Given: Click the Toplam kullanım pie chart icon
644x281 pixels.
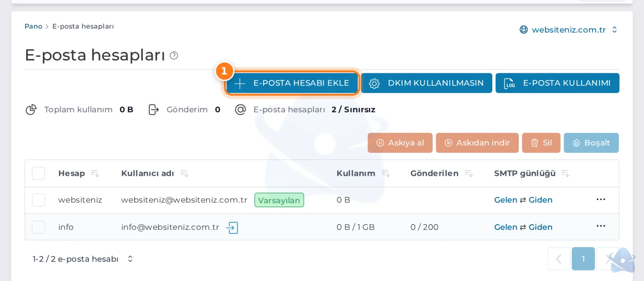Looking at the screenshot, I should click(31, 110).
